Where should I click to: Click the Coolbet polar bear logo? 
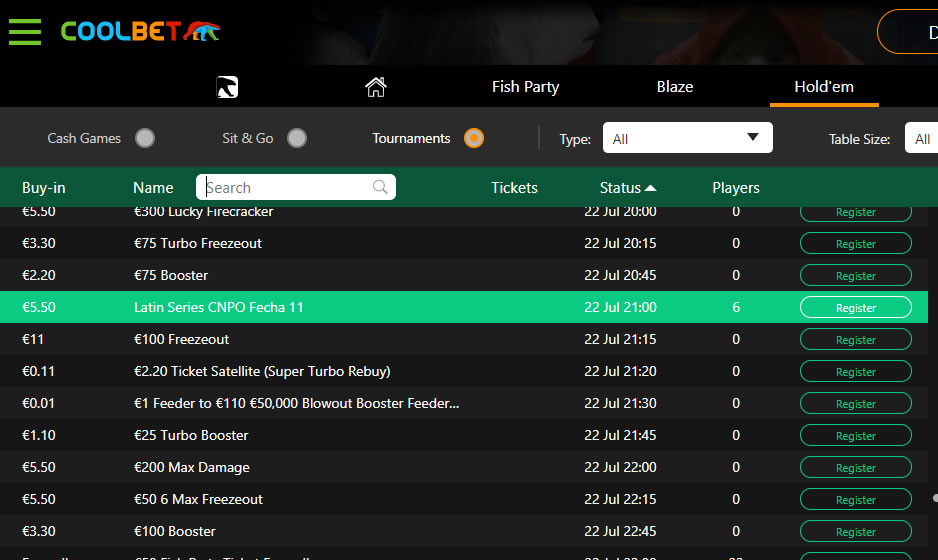[x=140, y=31]
